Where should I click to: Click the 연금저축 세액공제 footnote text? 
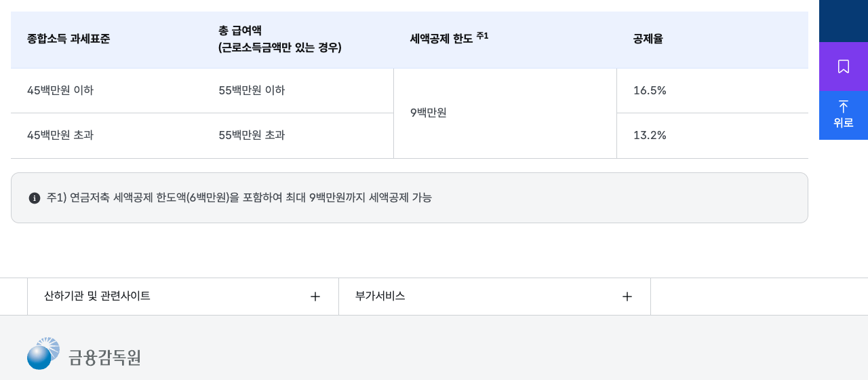(x=239, y=197)
